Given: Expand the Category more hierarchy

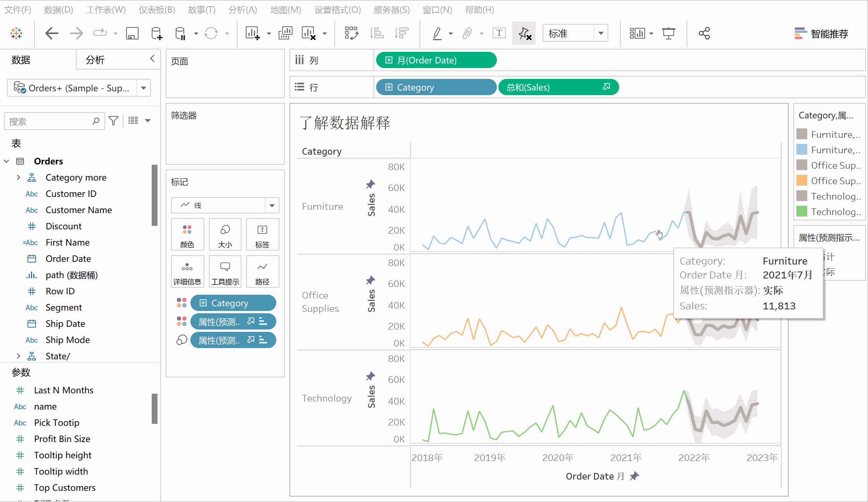Looking at the screenshot, I should coord(18,178).
